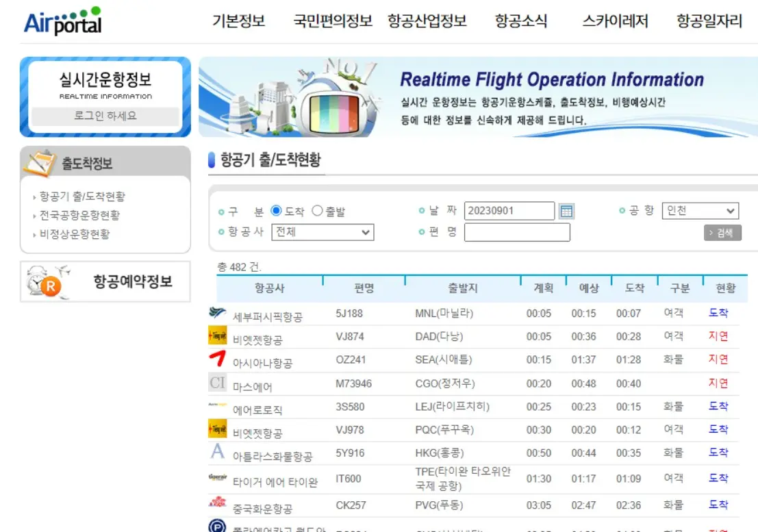Click the Vietjet Air logo for flight VJ874
This screenshot has width=758, height=532.
(218, 335)
